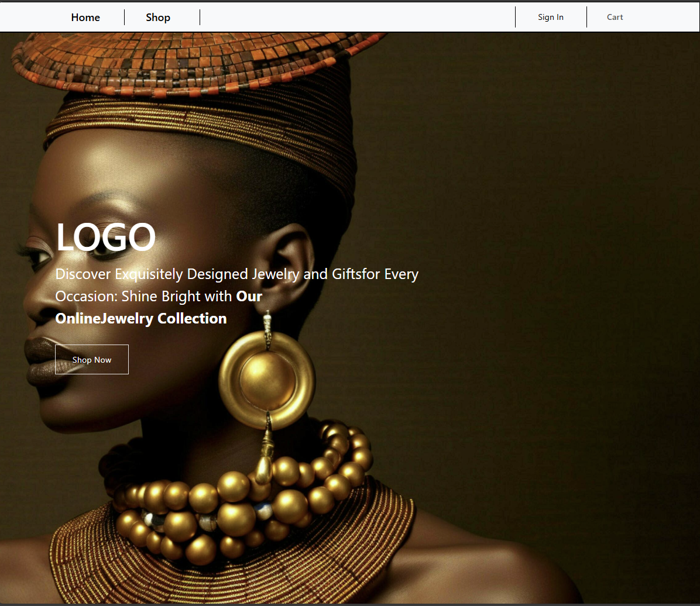
Task: Open the Home navigation link
Action: (x=85, y=18)
